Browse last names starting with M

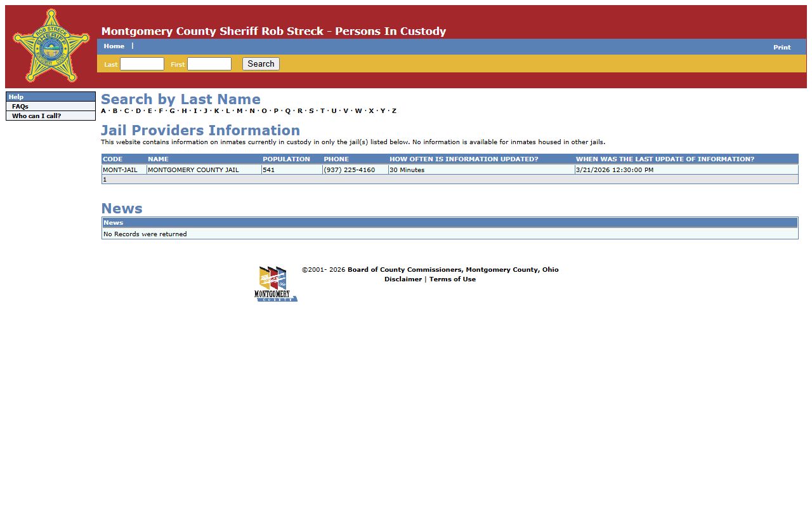[240, 111]
